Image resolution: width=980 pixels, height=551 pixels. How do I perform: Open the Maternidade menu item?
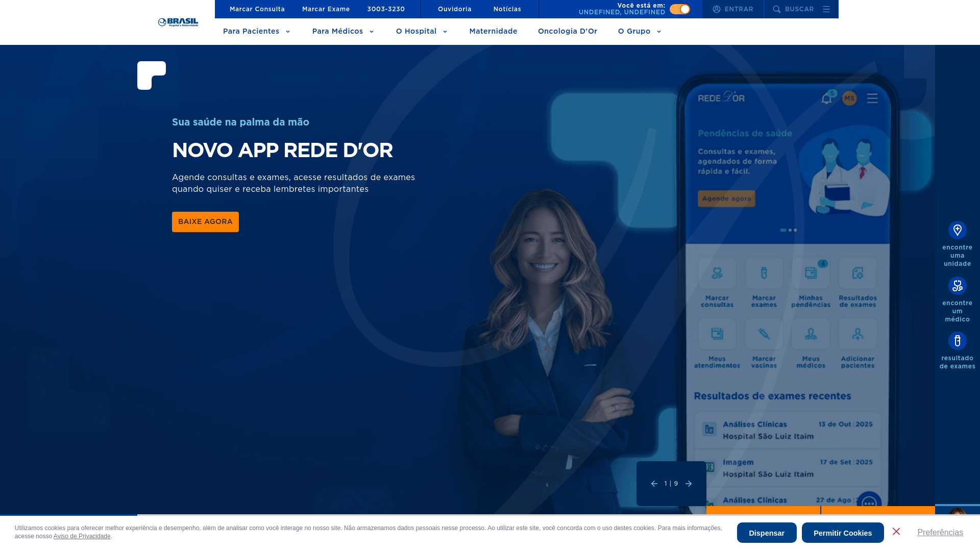tap(493, 31)
